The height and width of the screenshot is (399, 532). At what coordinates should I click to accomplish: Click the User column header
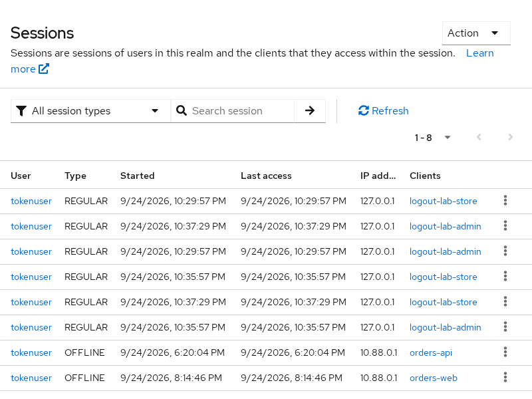coord(21,176)
